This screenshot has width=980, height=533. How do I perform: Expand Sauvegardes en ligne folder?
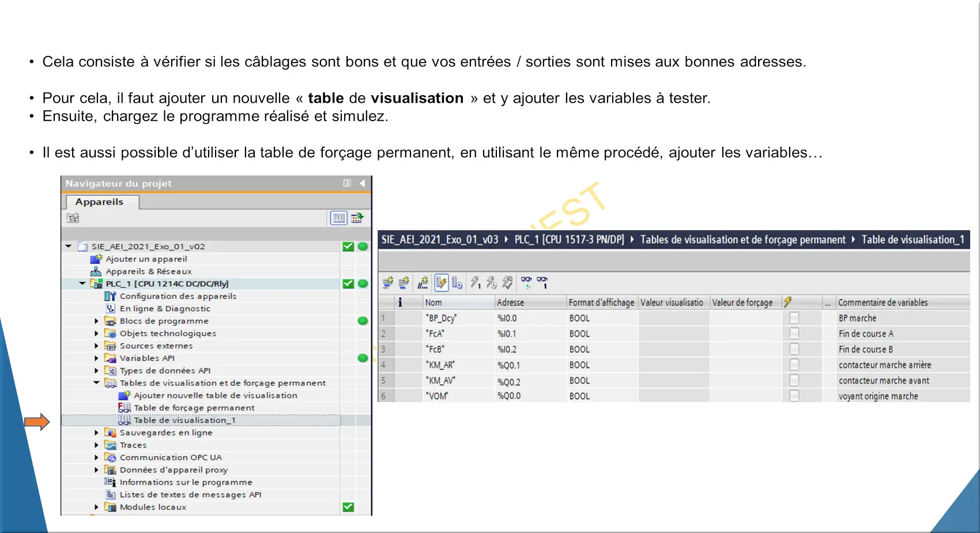[96, 432]
